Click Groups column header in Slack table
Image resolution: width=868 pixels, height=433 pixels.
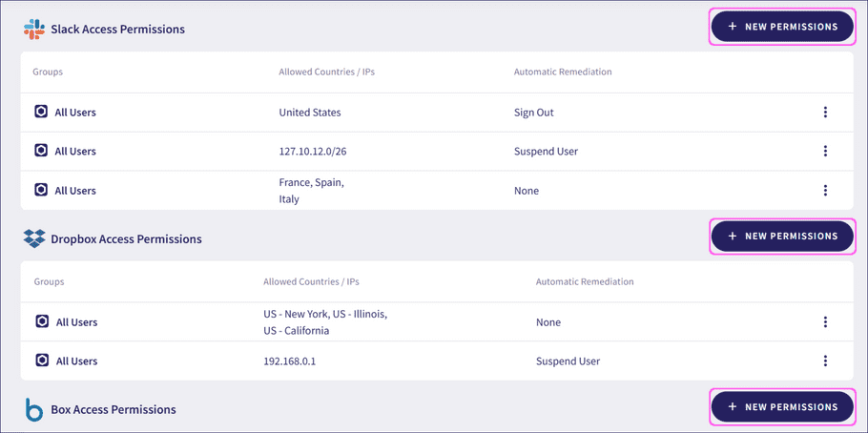(x=48, y=72)
